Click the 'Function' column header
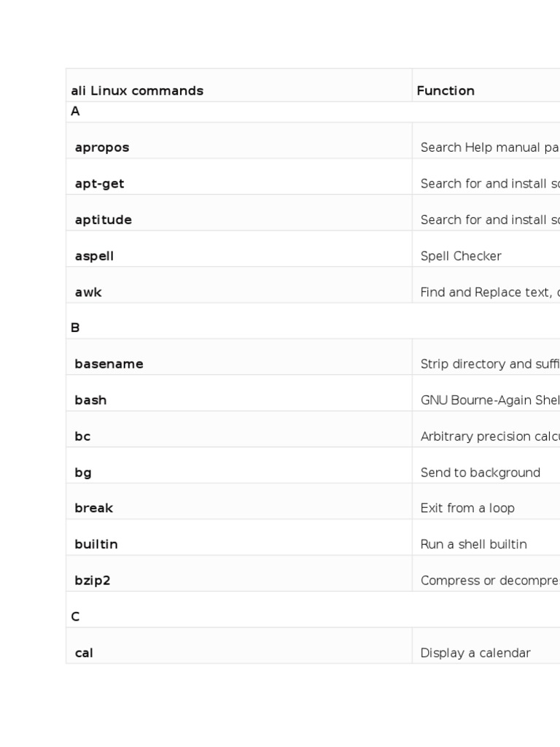The image size is (560, 747). [446, 90]
